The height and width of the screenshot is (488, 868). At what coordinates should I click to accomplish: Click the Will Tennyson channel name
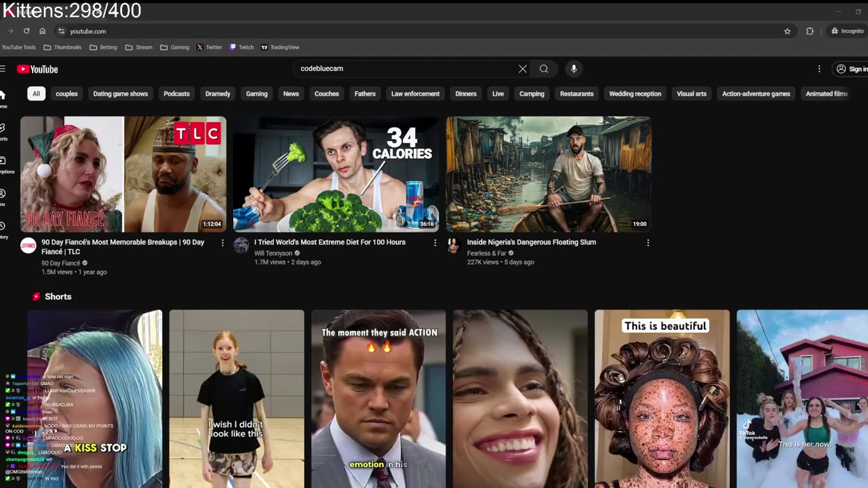point(273,253)
